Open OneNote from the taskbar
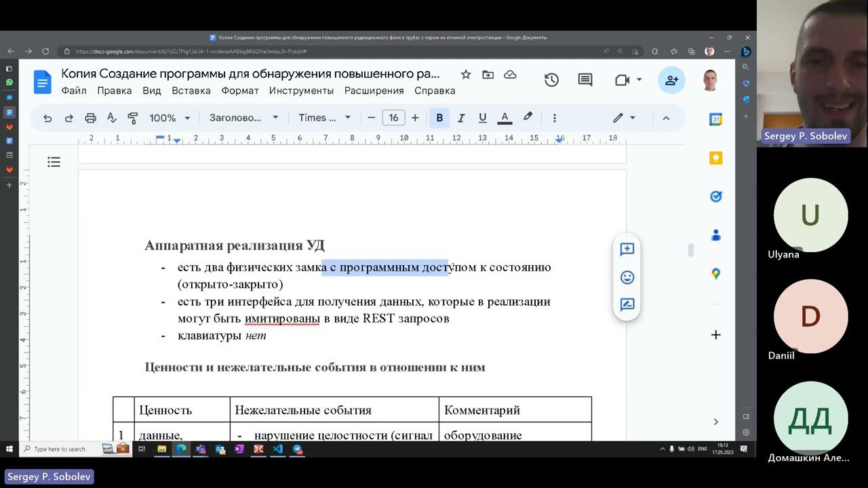The image size is (868, 488). point(239,449)
